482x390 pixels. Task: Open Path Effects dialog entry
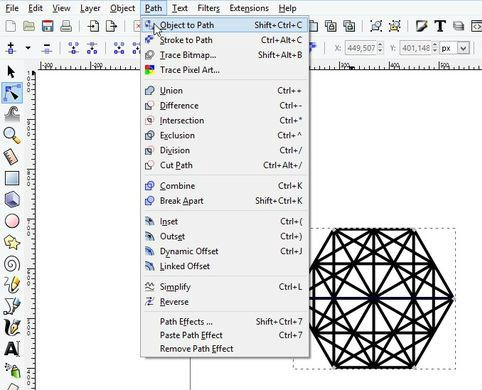[x=225, y=322]
